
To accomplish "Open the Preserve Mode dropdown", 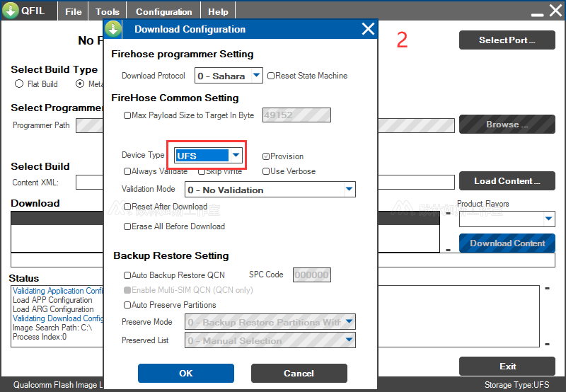I will [x=270, y=322].
